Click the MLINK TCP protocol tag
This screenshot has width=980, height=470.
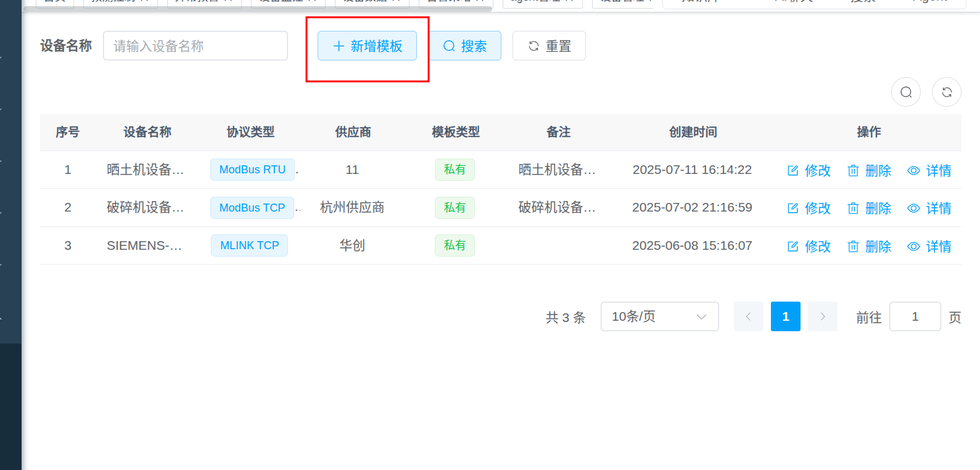coord(249,245)
